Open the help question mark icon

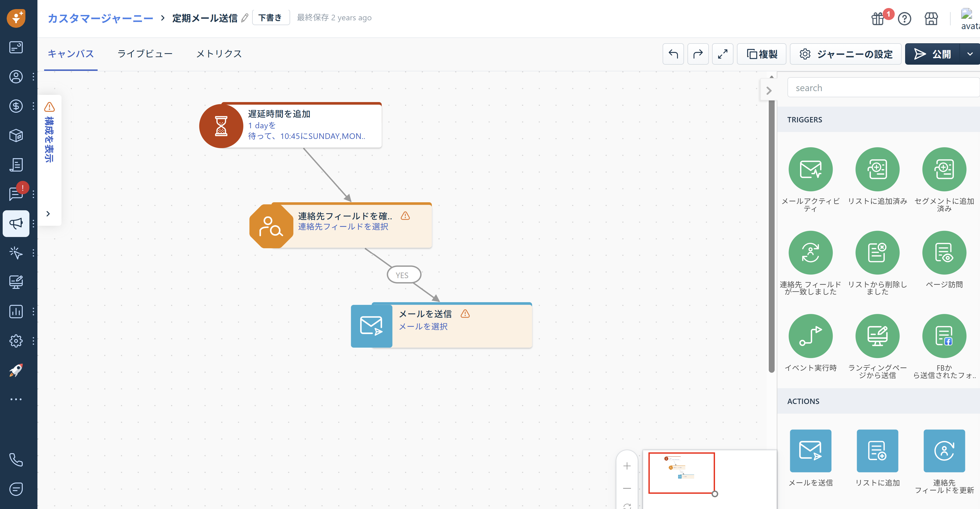click(904, 18)
